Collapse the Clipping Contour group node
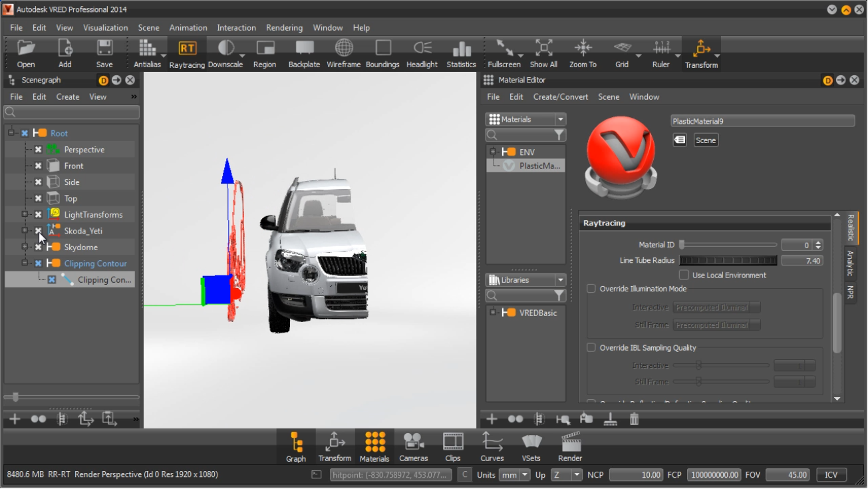This screenshot has height=489, width=868. pyautogui.click(x=25, y=263)
